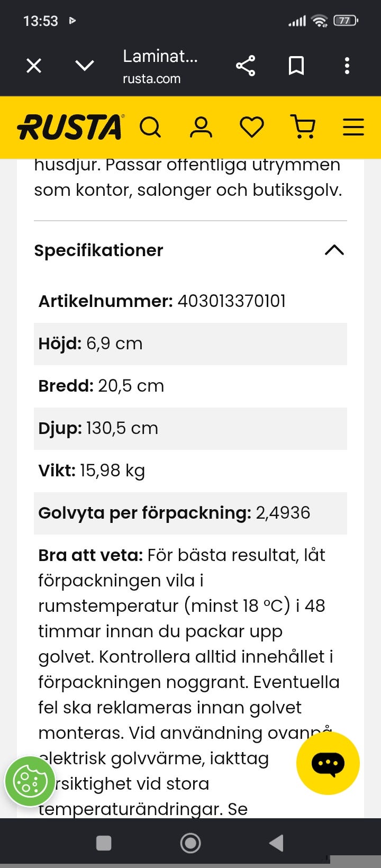
Task: Tap the Android recent apps square
Action: (104, 843)
